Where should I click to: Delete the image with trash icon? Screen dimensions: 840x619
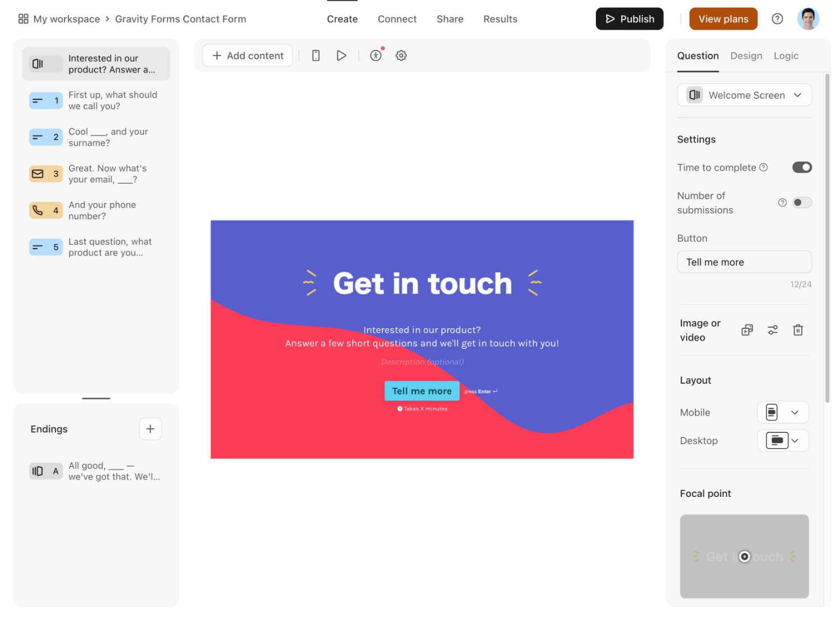[x=798, y=330]
